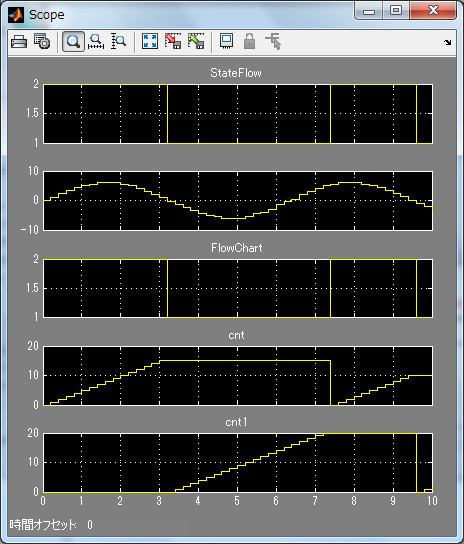Click inside the StateFlow plot axes
464x544 pixels.
coord(238,113)
